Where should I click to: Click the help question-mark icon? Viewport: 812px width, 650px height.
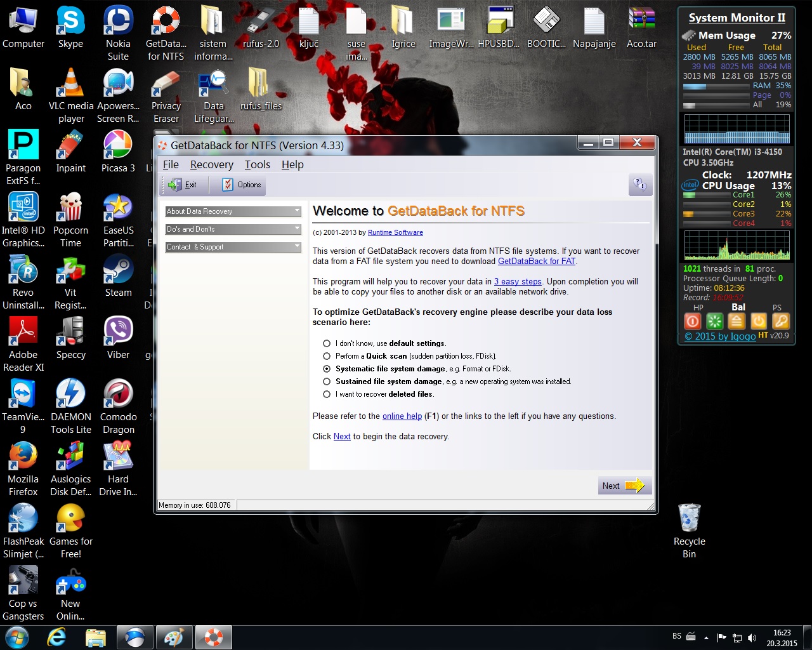[639, 185]
